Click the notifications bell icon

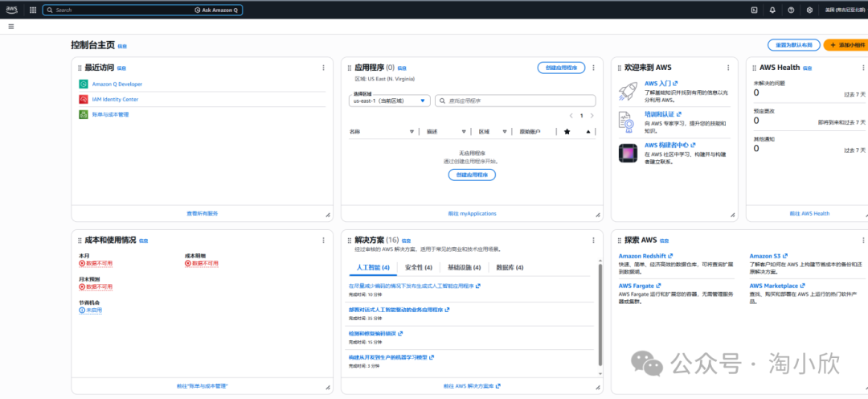[772, 10]
